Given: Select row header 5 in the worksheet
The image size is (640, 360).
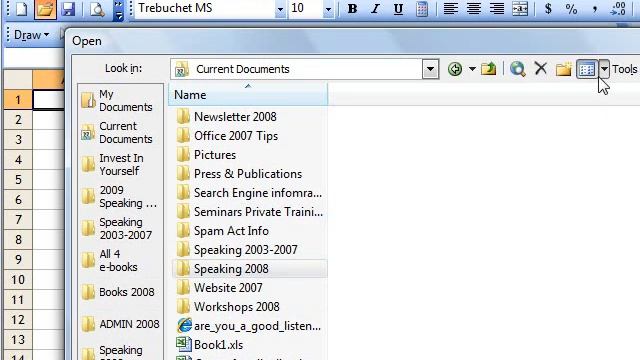Looking at the screenshot, I should 18,180.
